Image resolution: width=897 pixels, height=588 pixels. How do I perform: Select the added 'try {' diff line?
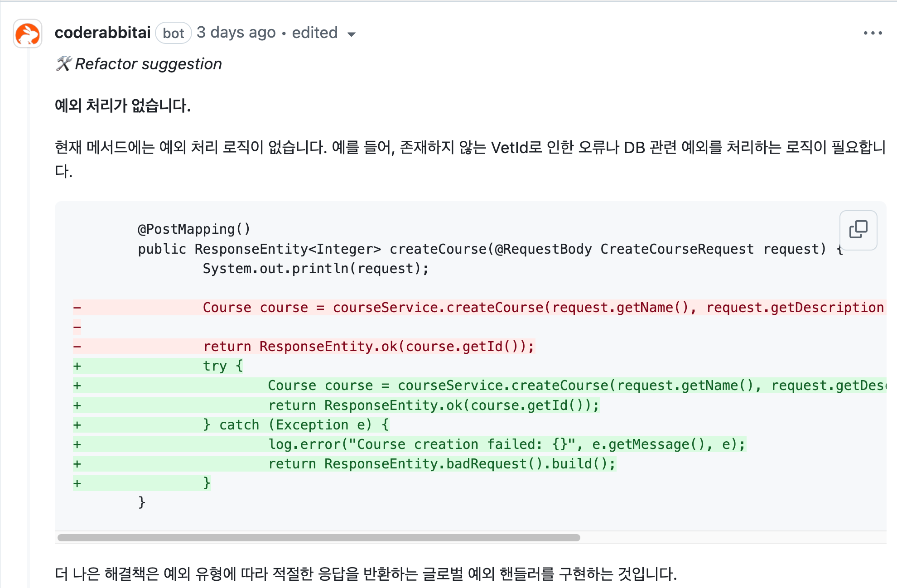pos(223,365)
